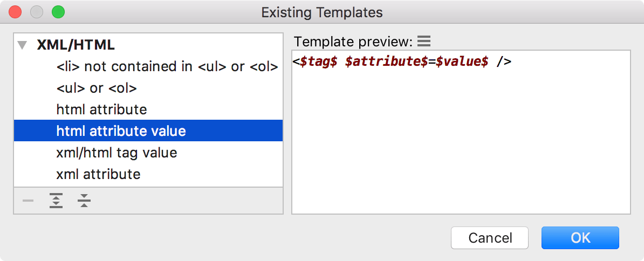Choose the "<ul> or <ol>" template
Image resolution: width=644 pixels, height=261 pixels.
point(97,88)
